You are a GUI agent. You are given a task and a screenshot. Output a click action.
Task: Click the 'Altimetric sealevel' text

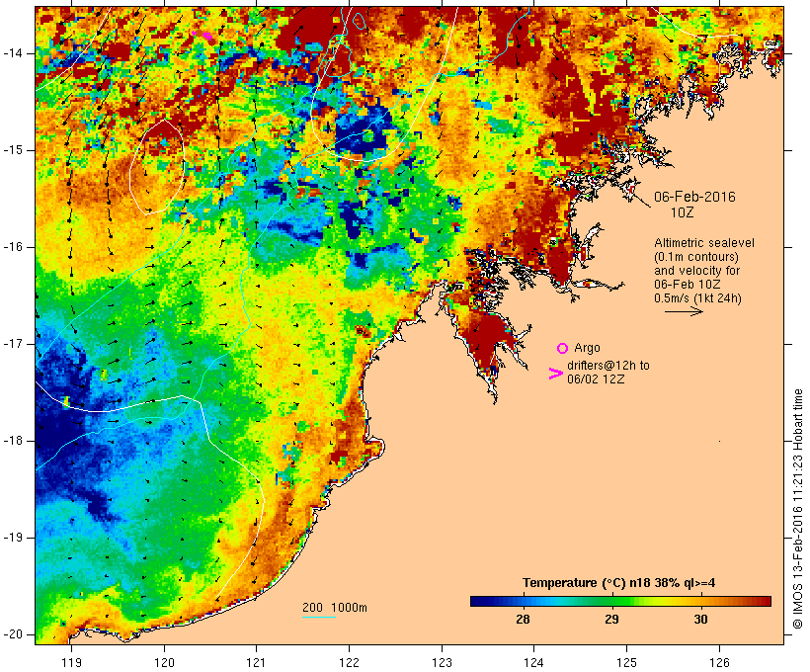coord(704,243)
